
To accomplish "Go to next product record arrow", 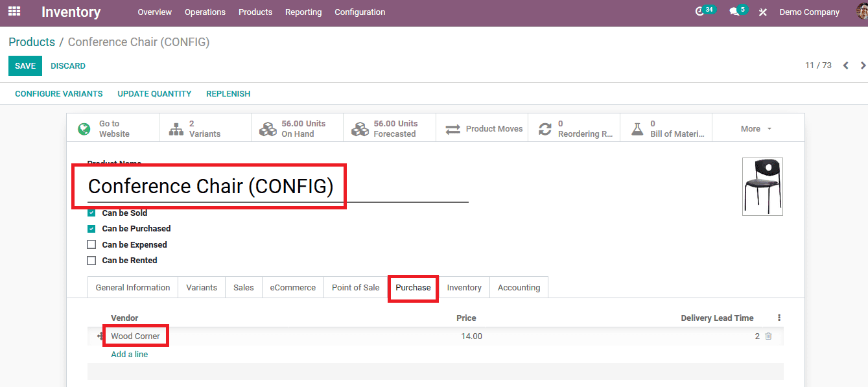I will point(863,65).
